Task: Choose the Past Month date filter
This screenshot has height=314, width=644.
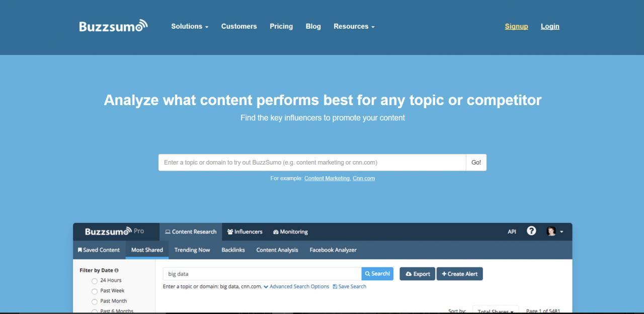Action: coord(94,301)
